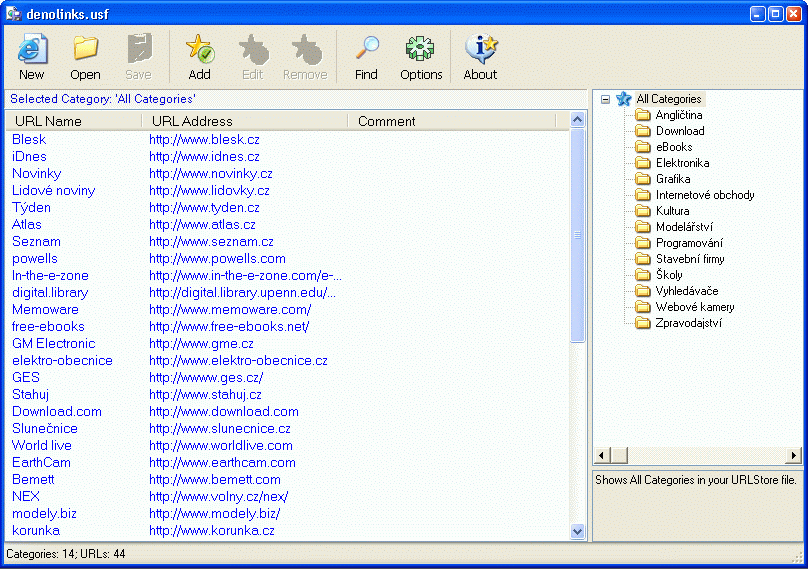Click the http://www.elektro-obecnice.cz address
The width and height of the screenshot is (808, 569).
(238, 361)
